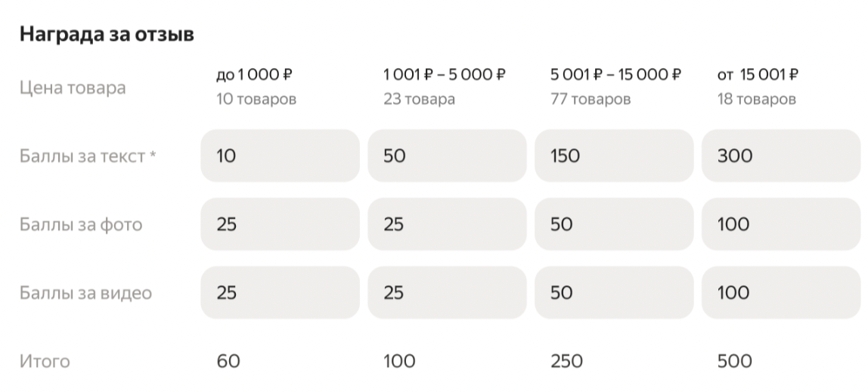This screenshot has height=392, width=868.
Task: Edit photo points for items up to 1 000 ₽
Action: pos(280,224)
